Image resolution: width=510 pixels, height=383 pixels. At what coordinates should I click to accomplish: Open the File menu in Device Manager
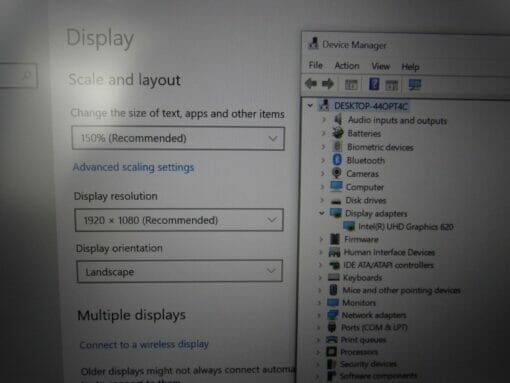coord(315,65)
